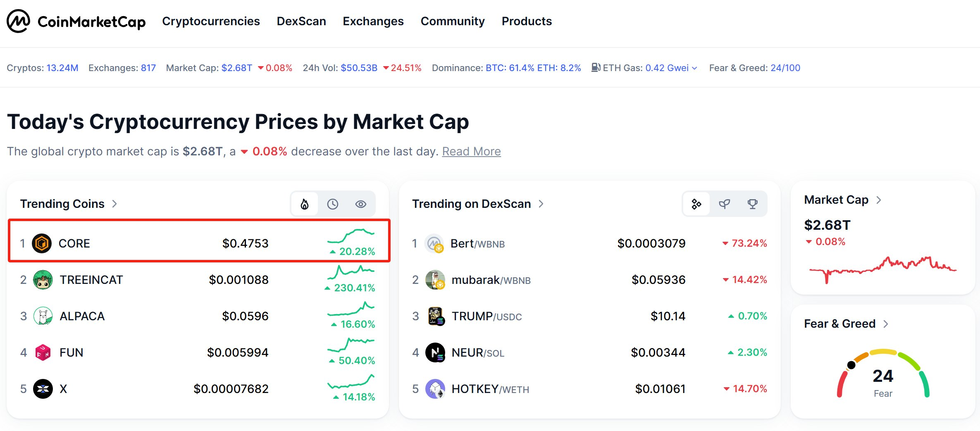
Task: Click the FUN coin icon
Action: 43,352
